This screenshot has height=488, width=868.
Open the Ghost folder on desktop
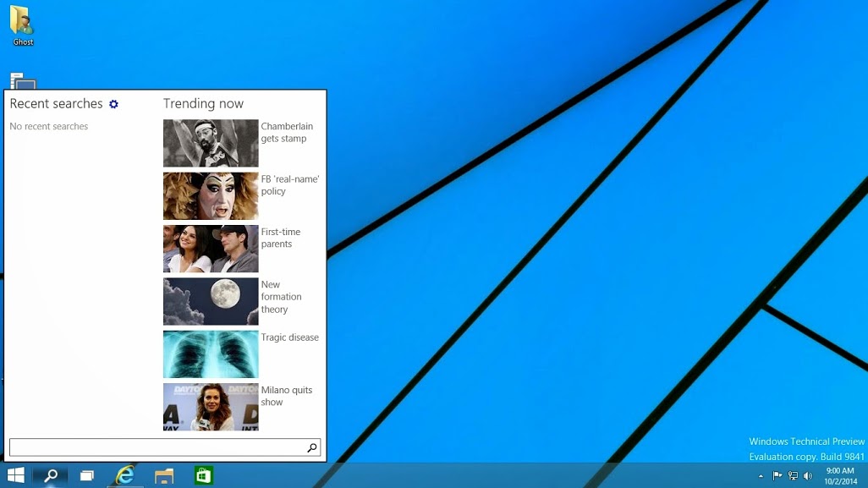[23, 25]
